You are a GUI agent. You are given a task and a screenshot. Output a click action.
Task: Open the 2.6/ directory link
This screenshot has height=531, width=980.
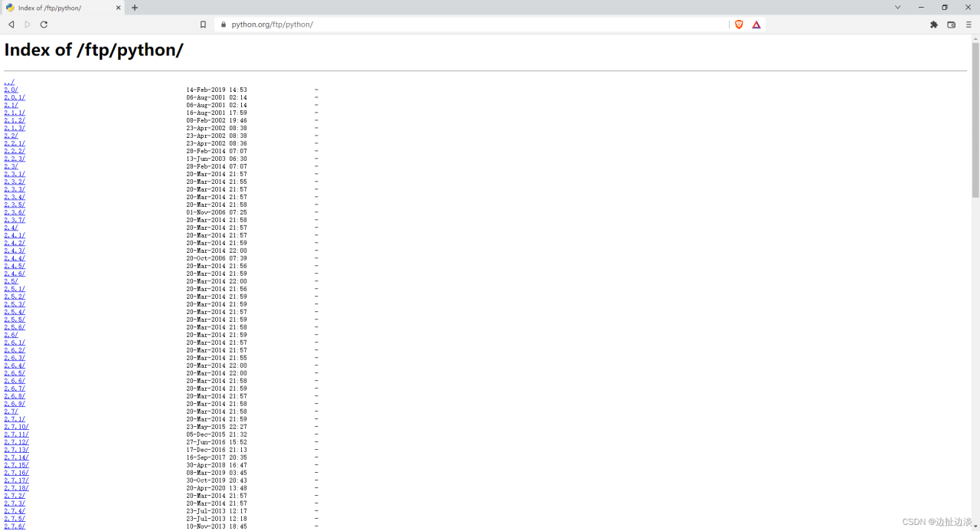(11, 335)
